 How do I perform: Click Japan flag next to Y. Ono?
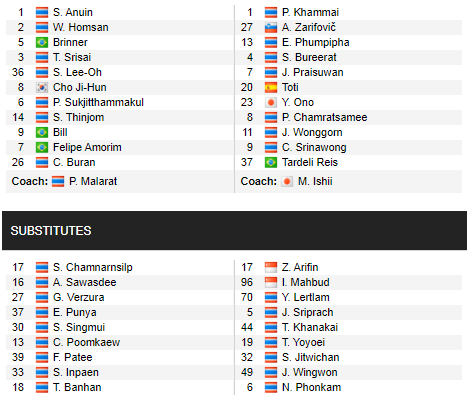tap(271, 102)
